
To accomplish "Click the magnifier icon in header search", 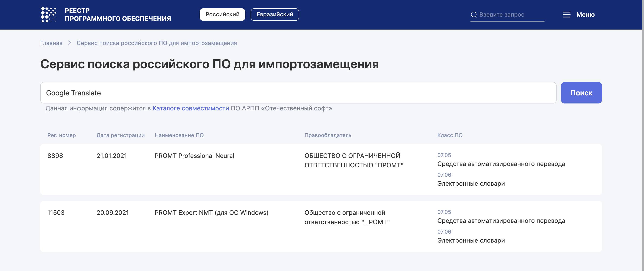I will [474, 15].
